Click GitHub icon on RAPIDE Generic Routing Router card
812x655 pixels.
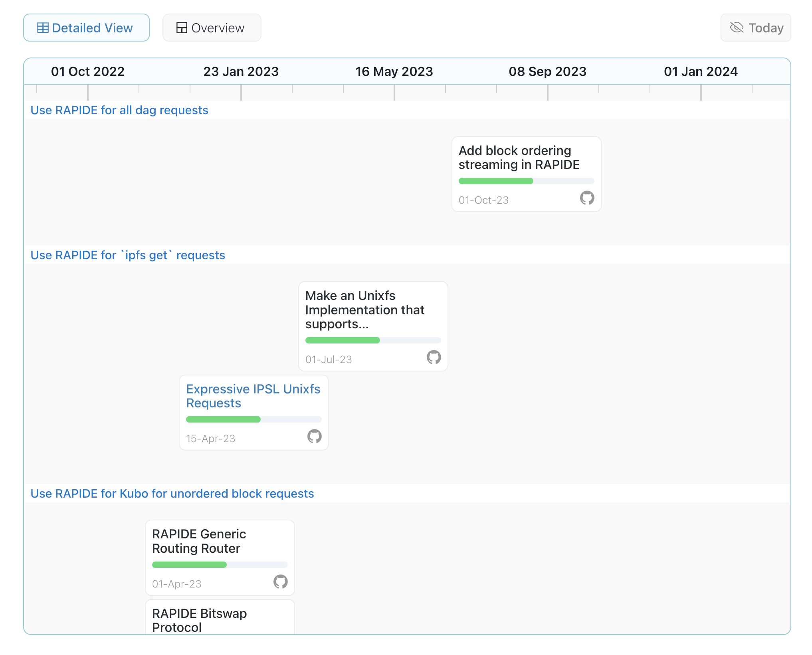click(x=280, y=582)
